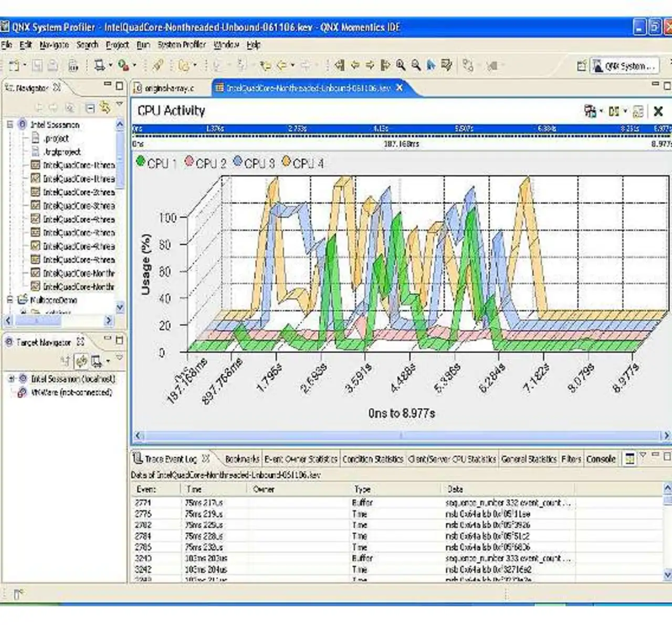
Task: Open the QNX System perspective button
Action: 625,66
